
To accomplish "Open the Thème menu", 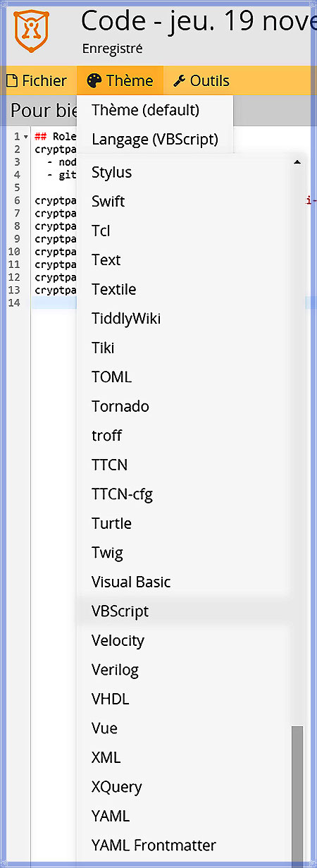I will pos(120,81).
